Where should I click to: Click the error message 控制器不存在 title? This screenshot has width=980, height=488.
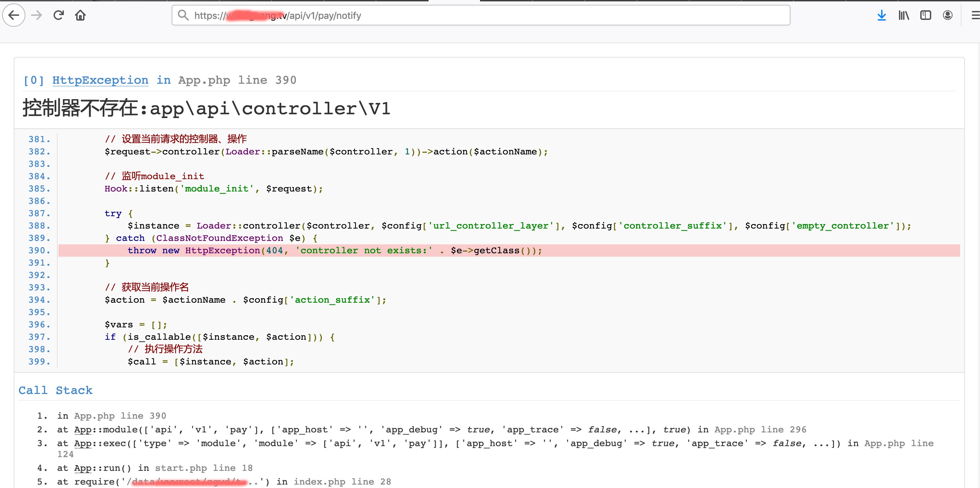point(207,108)
